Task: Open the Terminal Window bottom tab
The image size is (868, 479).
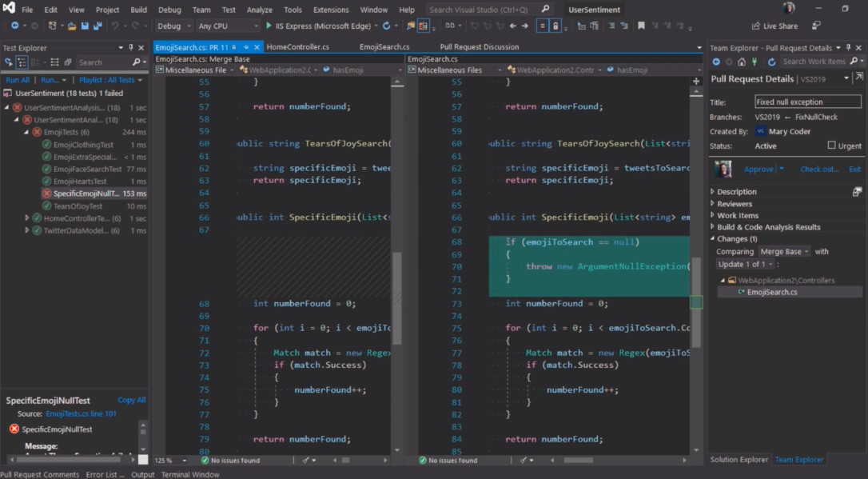Action: tap(190, 474)
